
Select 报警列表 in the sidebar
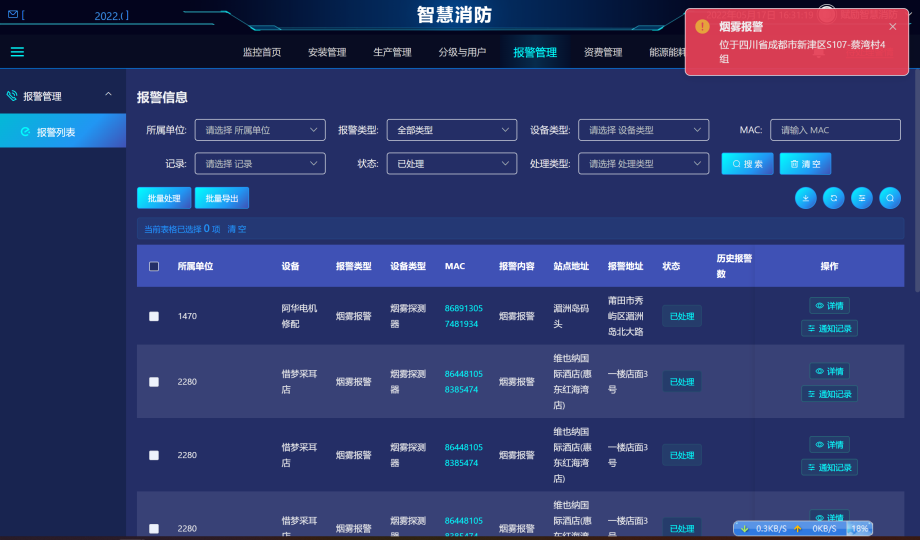(63, 132)
